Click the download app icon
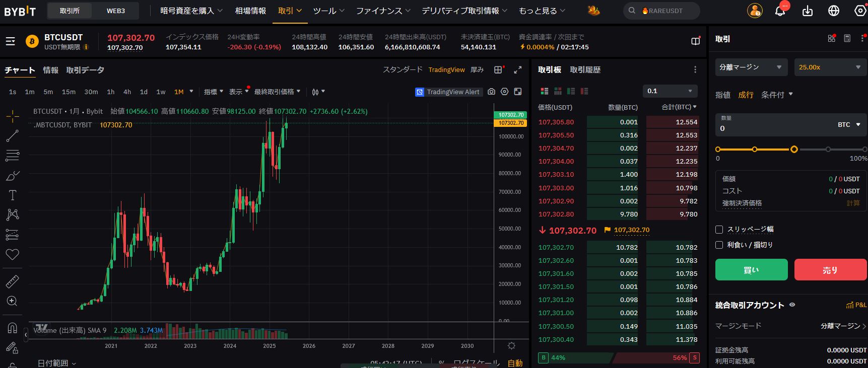 tap(808, 11)
